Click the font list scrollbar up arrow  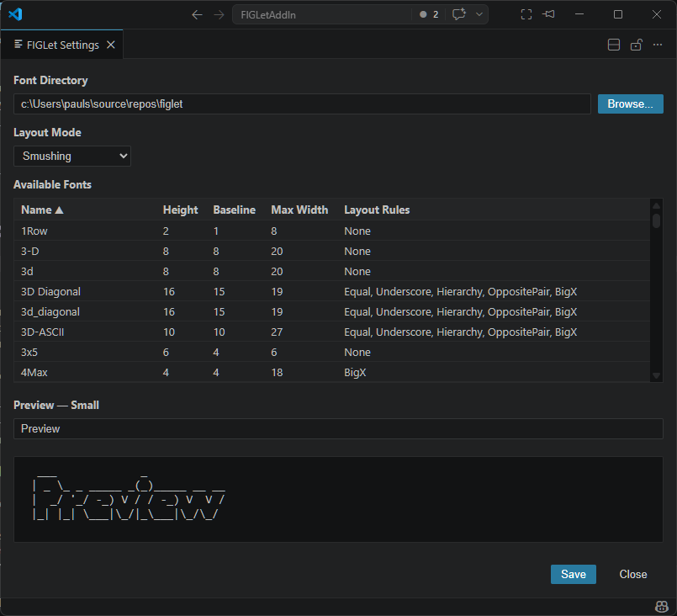(656, 205)
